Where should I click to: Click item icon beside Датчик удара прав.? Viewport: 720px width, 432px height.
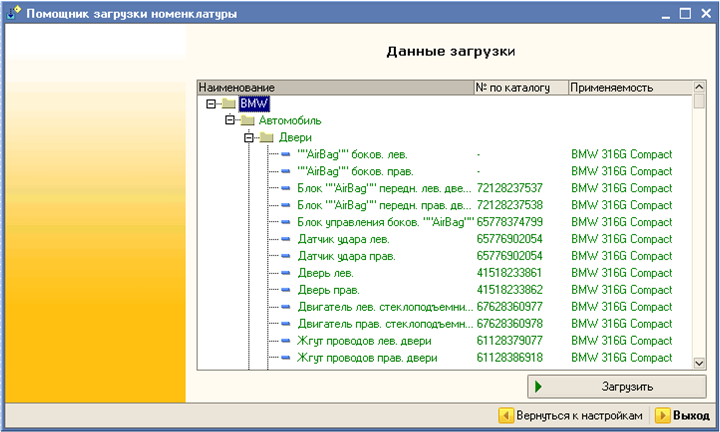coord(286,256)
